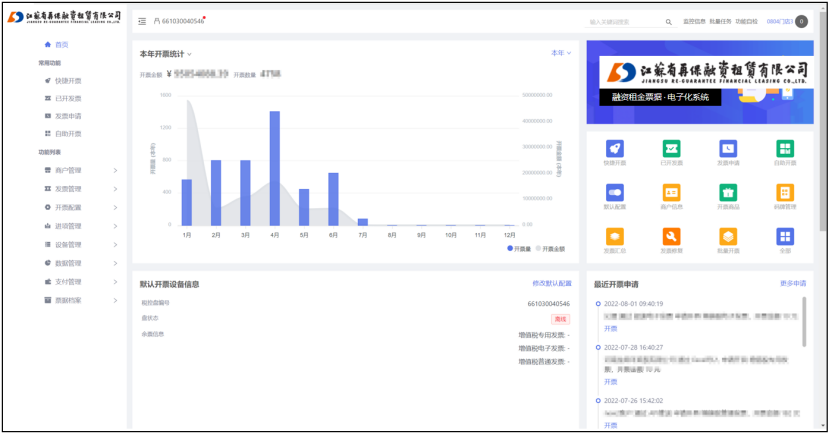Screen dimensions: 830x435
Task: Toggle 开票量 legend series
Action: click(x=519, y=249)
